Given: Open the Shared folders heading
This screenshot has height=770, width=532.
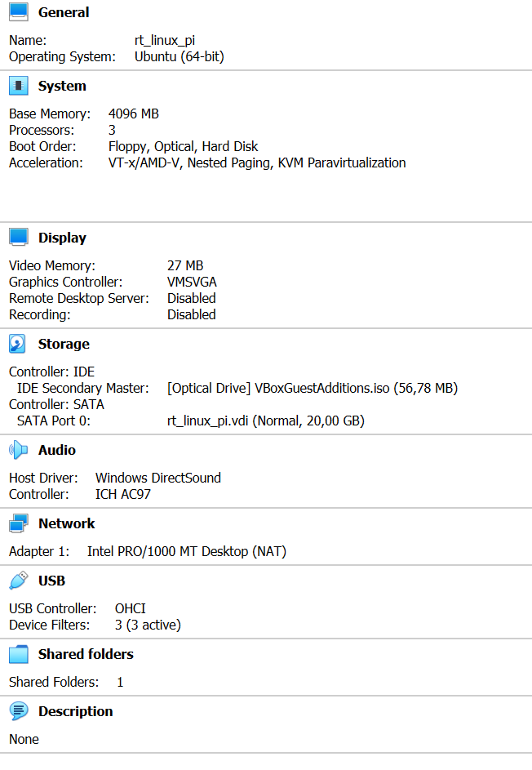Looking at the screenshot, I should (x=86, y=654).
